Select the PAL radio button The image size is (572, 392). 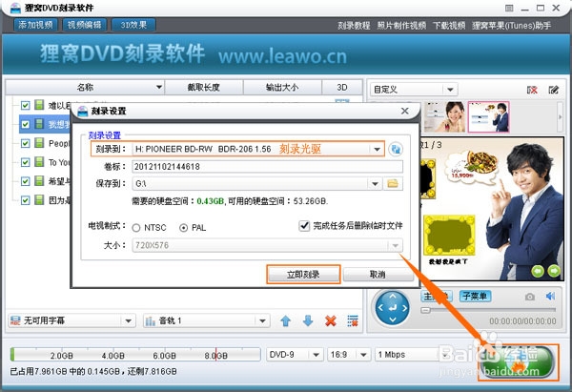[183, 228]
